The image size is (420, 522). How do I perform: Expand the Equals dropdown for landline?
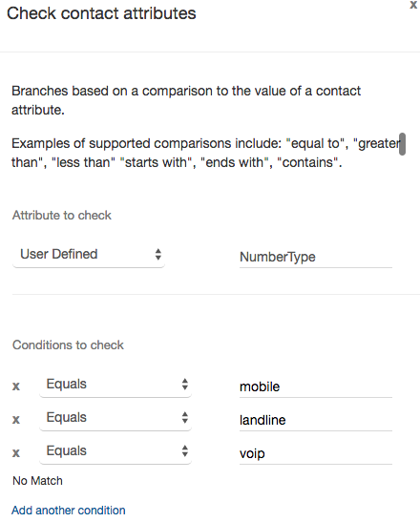[x=115, y=418]
